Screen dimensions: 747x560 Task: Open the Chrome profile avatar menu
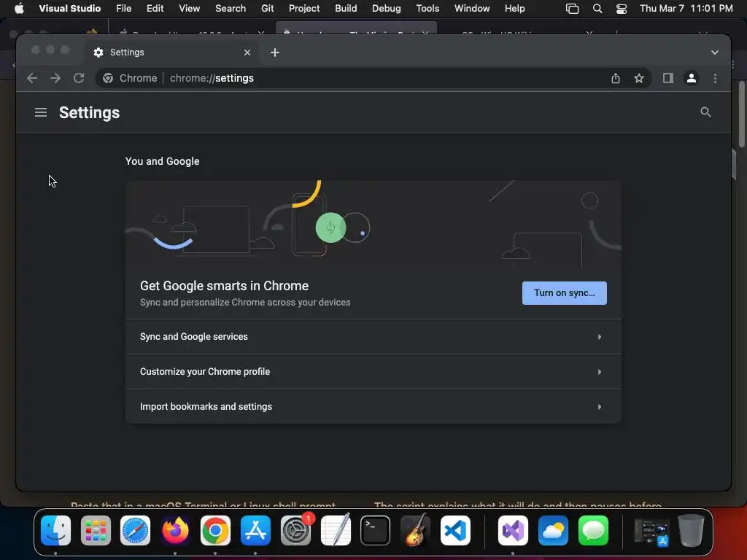pos(692,78)
